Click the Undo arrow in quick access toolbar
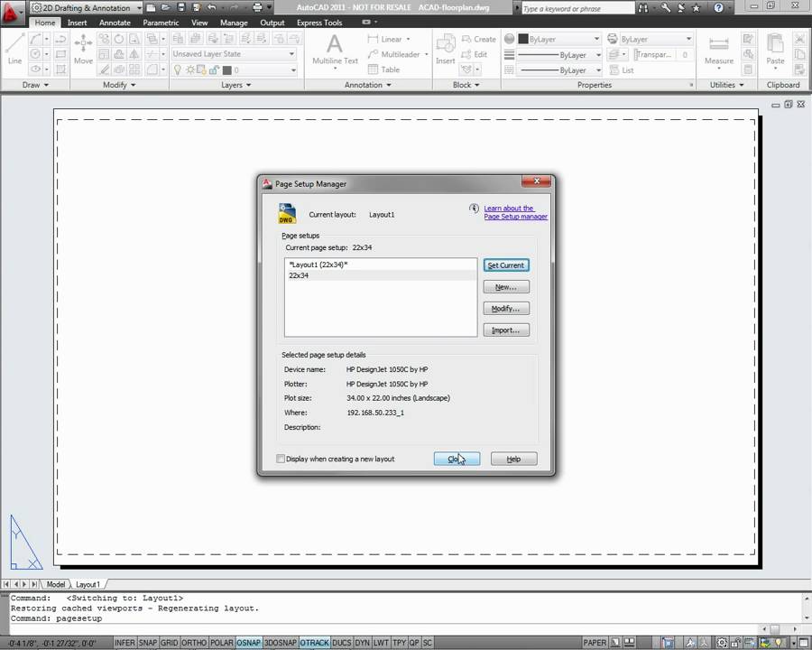The image size is (812, 650). click(211, 8)
